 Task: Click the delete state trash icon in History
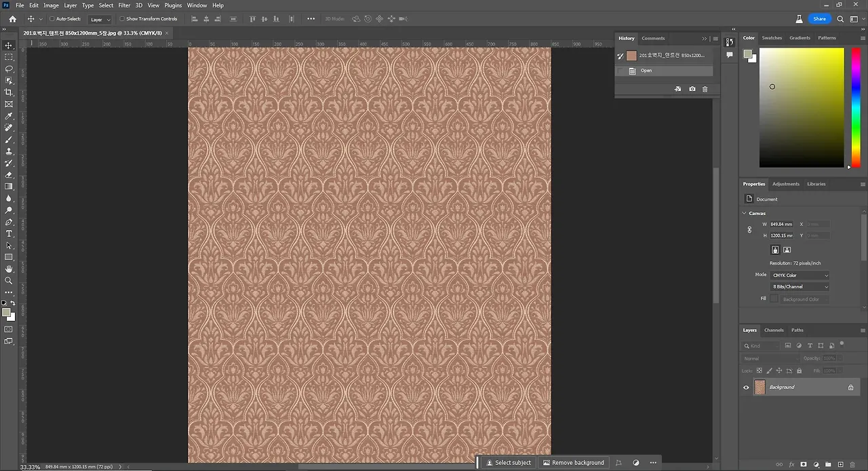coord(705,89)
